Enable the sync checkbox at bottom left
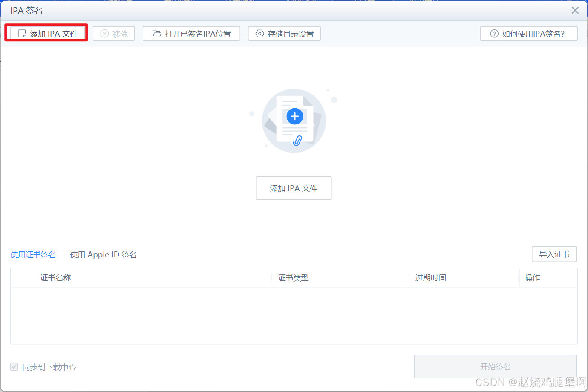This screenshot has width=588, height=392. click(14, 366)
